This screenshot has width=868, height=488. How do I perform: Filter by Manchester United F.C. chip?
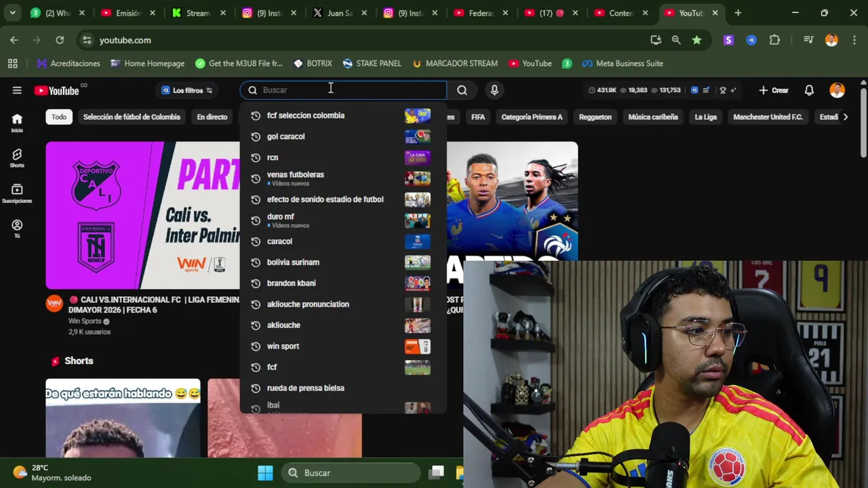tap(768, 117)
